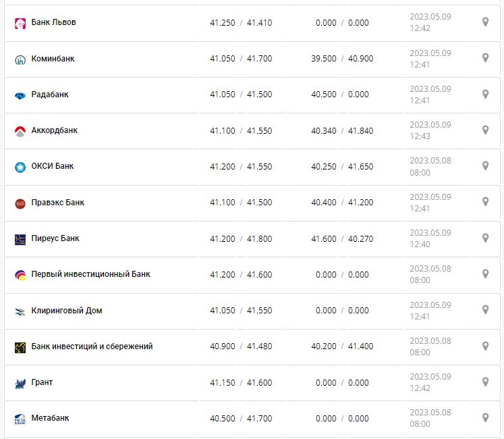Click the Метабанк logo icon
This screenshot has height=439, width=504.
click(20, 419)
